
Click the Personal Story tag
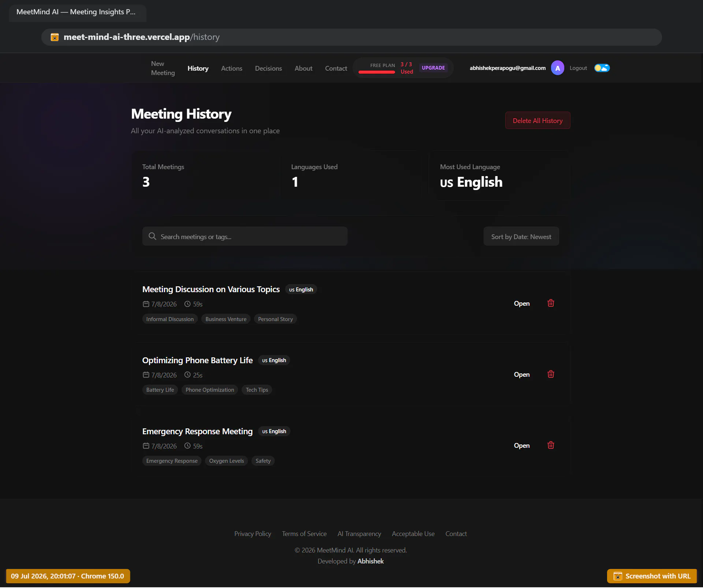click(x=275, y=320)
